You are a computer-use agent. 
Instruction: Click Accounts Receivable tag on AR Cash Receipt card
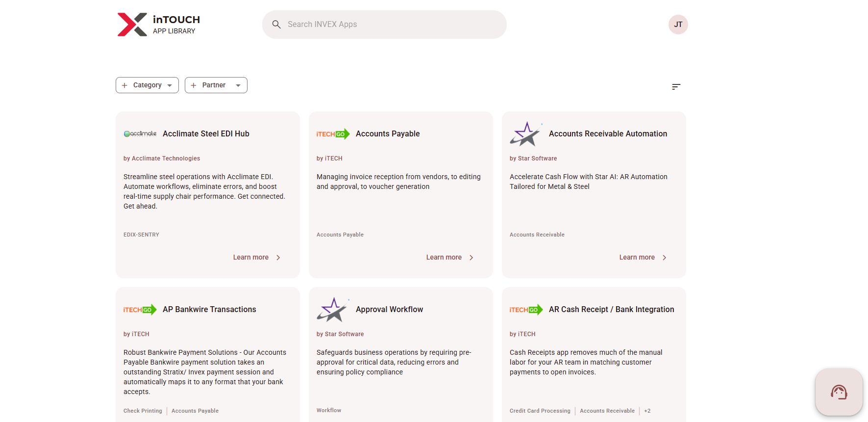[x=607, y=411]
